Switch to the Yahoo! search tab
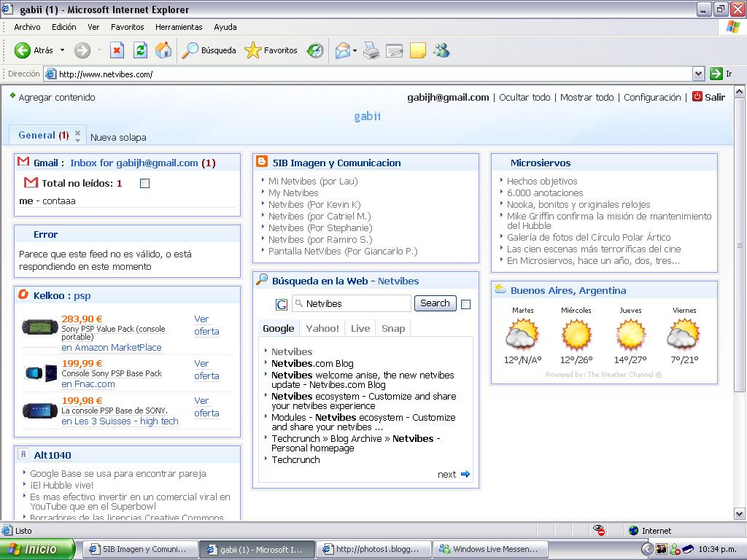The image size is (747, 560). (x=322, y=328)
